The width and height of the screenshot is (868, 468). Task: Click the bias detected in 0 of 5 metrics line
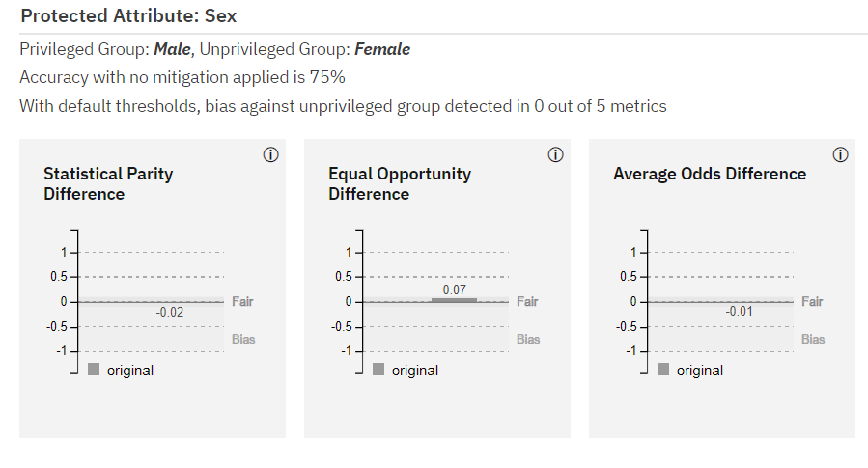tap(343, 106)
